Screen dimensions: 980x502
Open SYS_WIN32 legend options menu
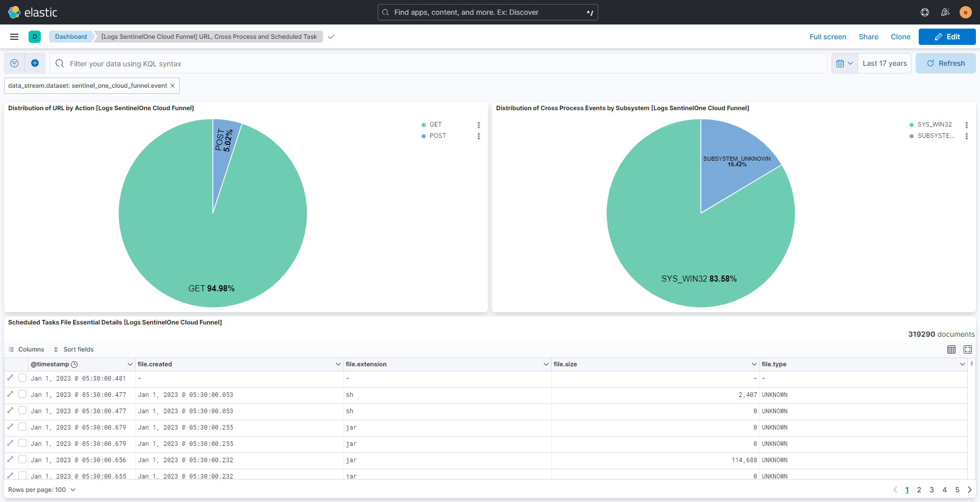pos(967,125)
